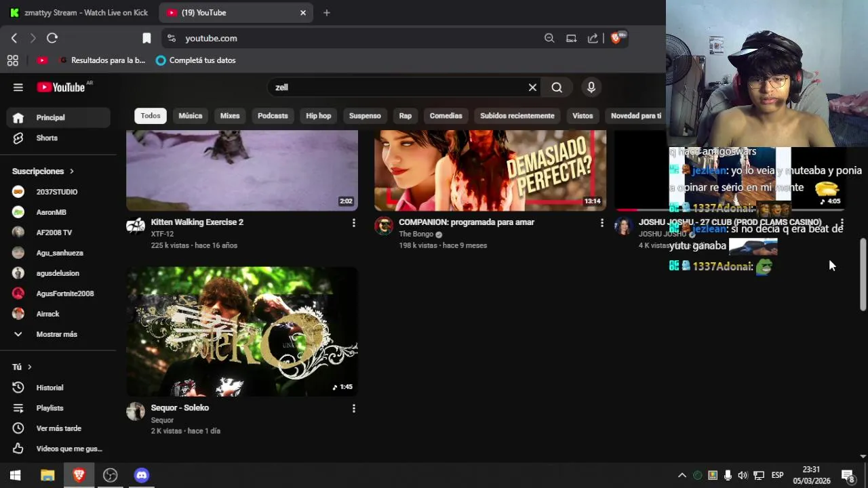
Task: Expand the Suscripciones section
Action: pyautogui.click(x=43, y=171)
